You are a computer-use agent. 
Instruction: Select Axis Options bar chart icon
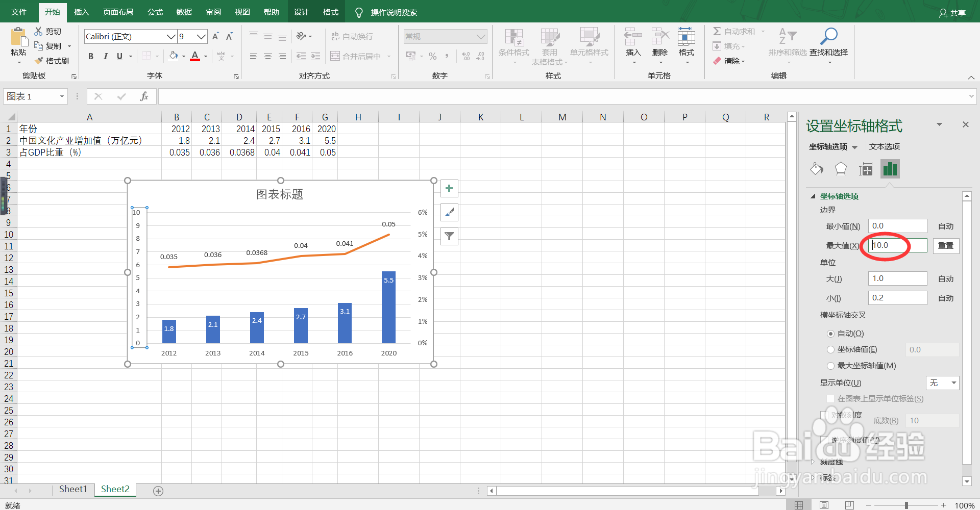(890, 169)
